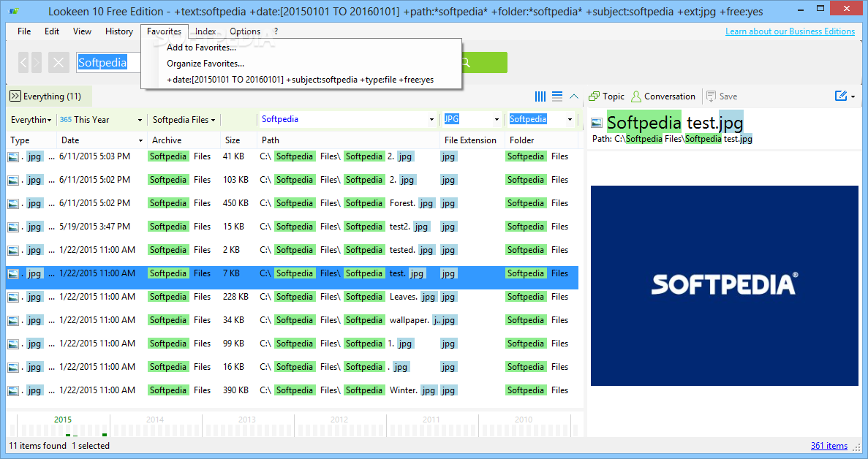Click the file icon of the 390 KB row
Screen dimensions: 868x459
click(13, 391)
